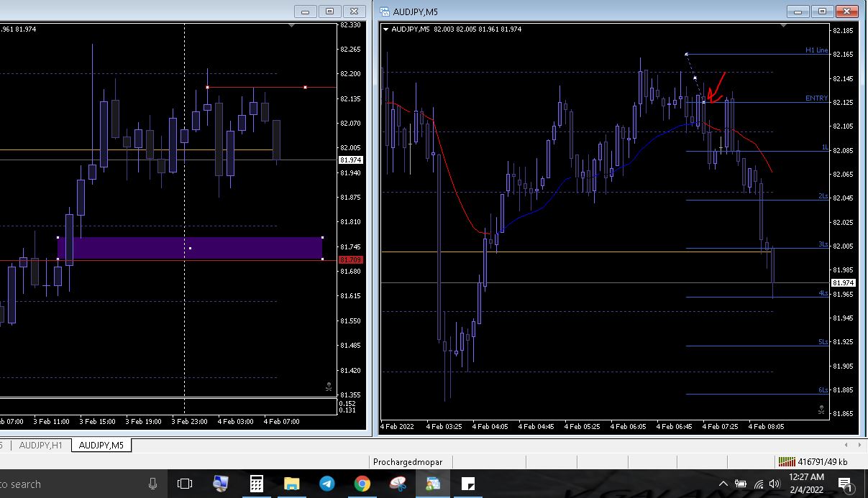Open Telegram from the taskbar
Viewport: 868px width, 498px height.
[326, 484]
